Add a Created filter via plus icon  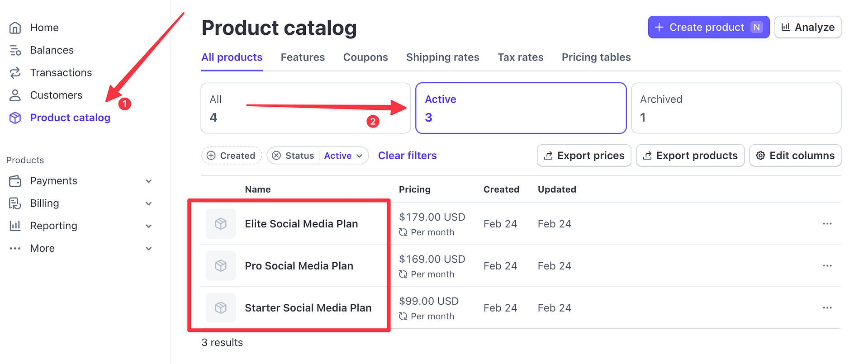211,156
